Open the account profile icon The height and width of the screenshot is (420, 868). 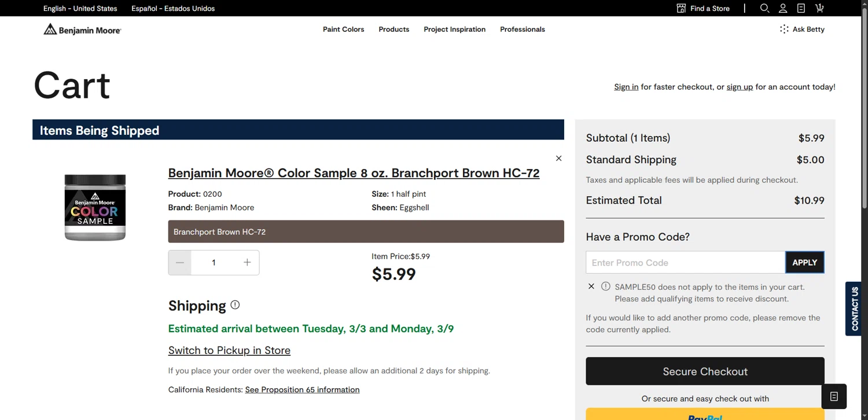[783, 8]
